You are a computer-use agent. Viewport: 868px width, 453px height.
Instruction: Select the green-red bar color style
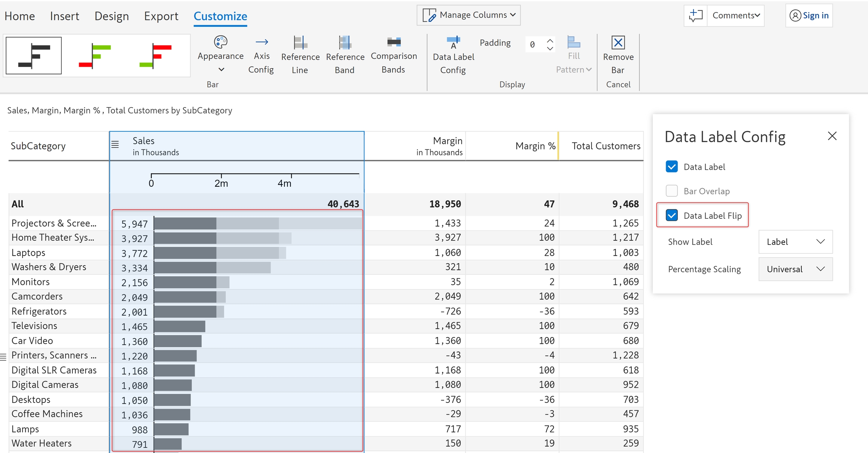pos(95,56)
